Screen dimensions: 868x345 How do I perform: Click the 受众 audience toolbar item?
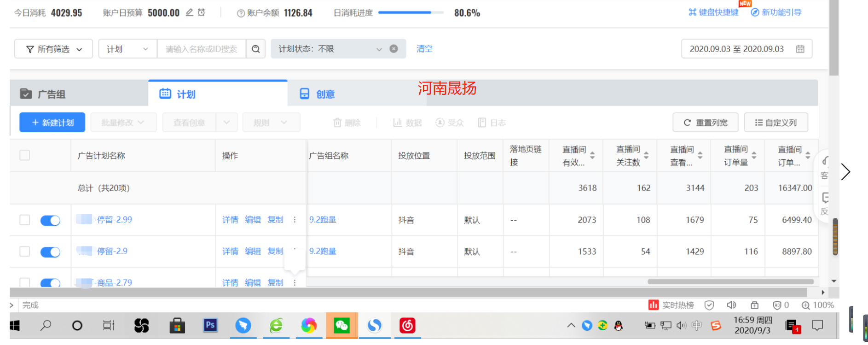coord(450,123)
